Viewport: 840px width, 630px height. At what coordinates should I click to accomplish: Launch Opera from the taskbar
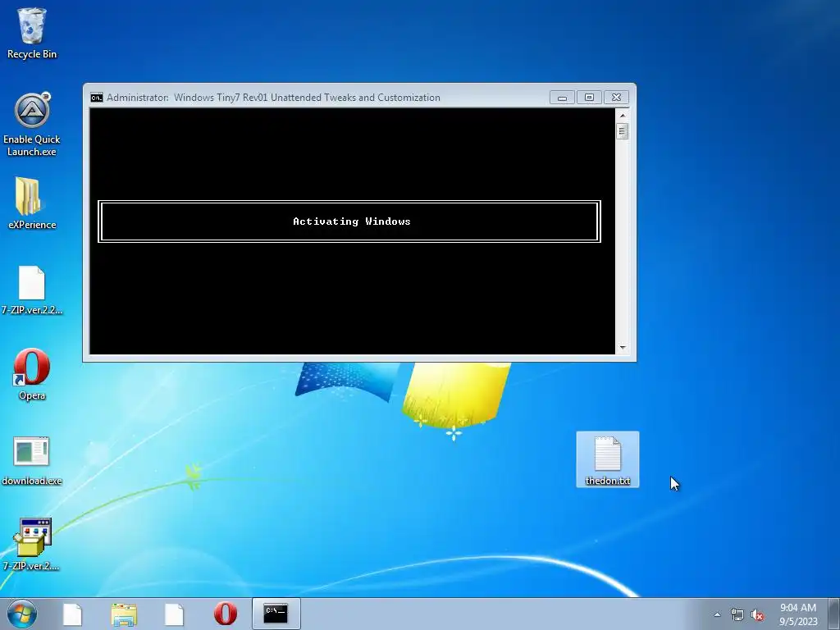pos(225,614)
